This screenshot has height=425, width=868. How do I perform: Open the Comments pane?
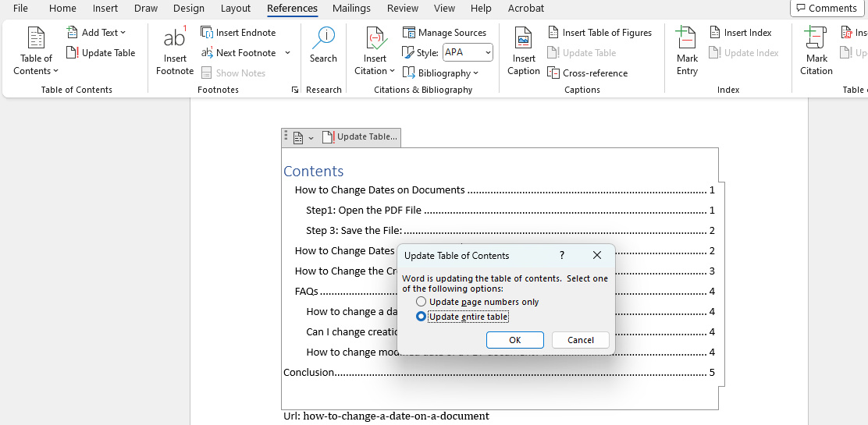(x=827, y=9)
